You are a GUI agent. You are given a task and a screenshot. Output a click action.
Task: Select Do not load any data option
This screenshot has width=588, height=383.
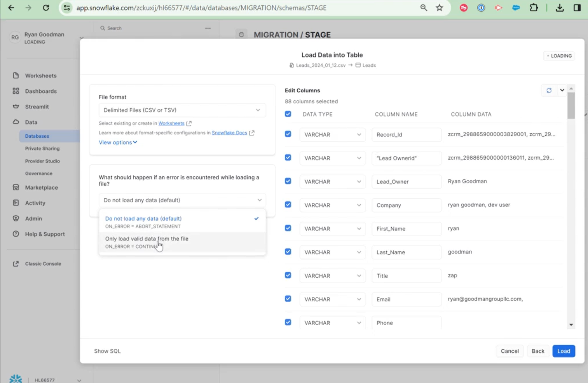[182, 222]
